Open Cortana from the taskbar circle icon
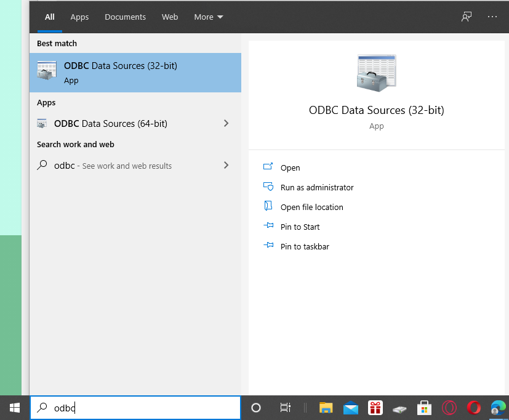The width and height of the screenshot is (509, 420). pyautogui.click(x=256, y=408)
